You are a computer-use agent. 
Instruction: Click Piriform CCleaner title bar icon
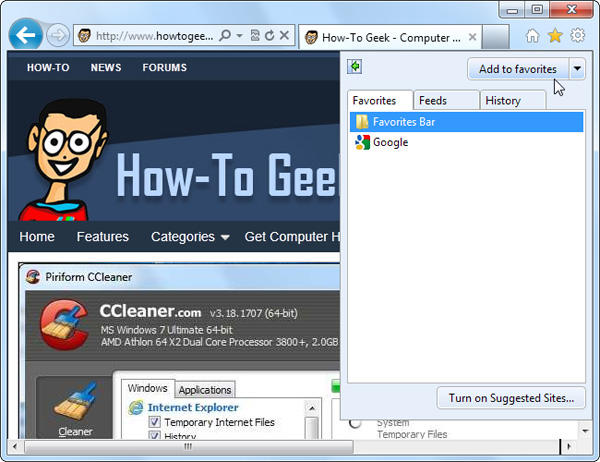(33, 277)
